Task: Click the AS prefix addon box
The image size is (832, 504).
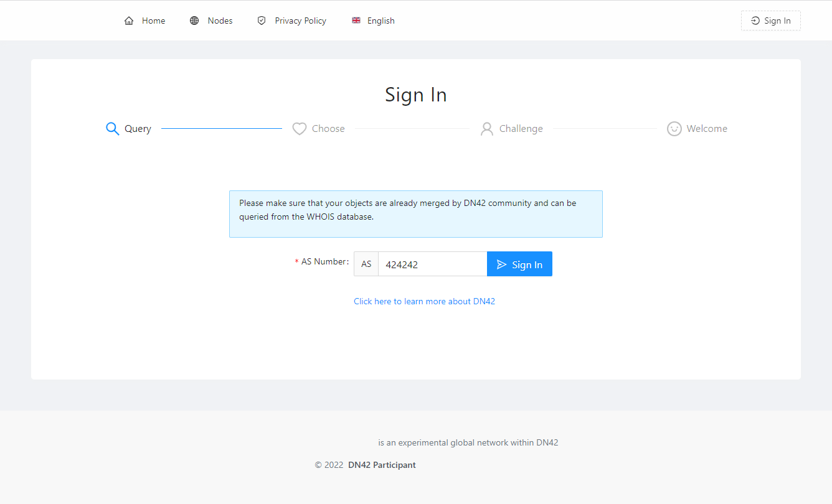Action: (366, 264)
